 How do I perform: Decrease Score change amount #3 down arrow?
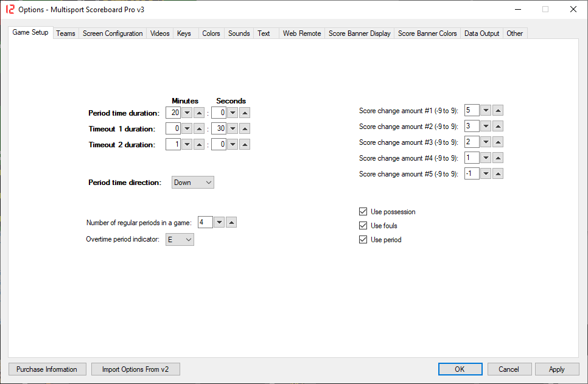(x=486, y=142)
